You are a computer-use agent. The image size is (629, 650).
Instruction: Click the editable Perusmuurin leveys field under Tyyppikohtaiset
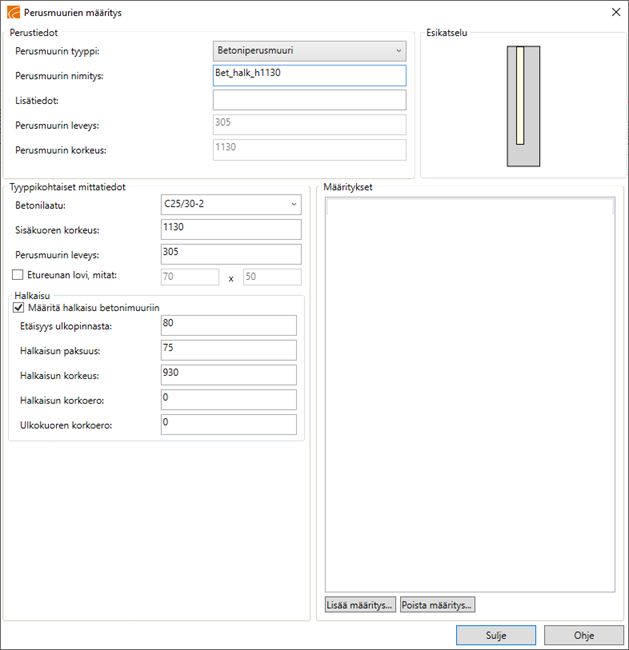[231, 253]
